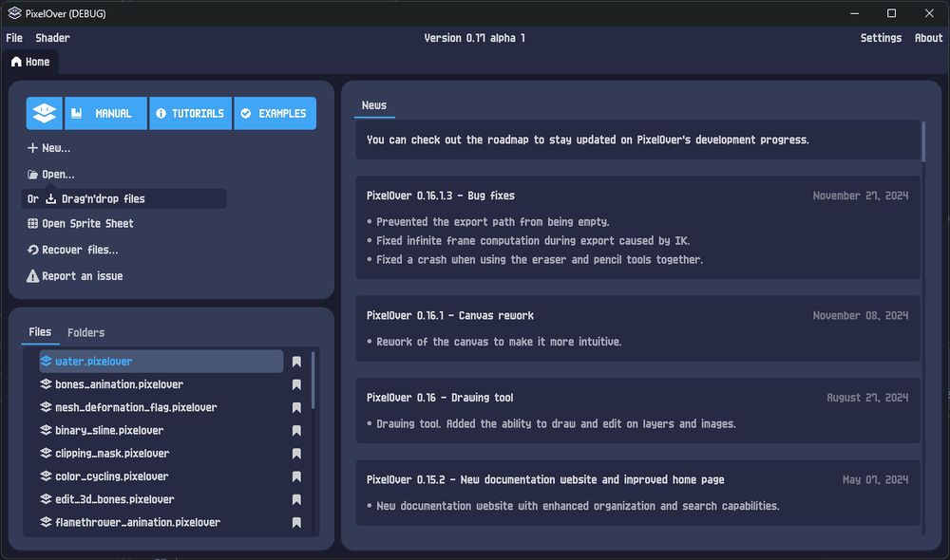Create a new project with New...
Screen dimensions: 950x560
point(49,148)
